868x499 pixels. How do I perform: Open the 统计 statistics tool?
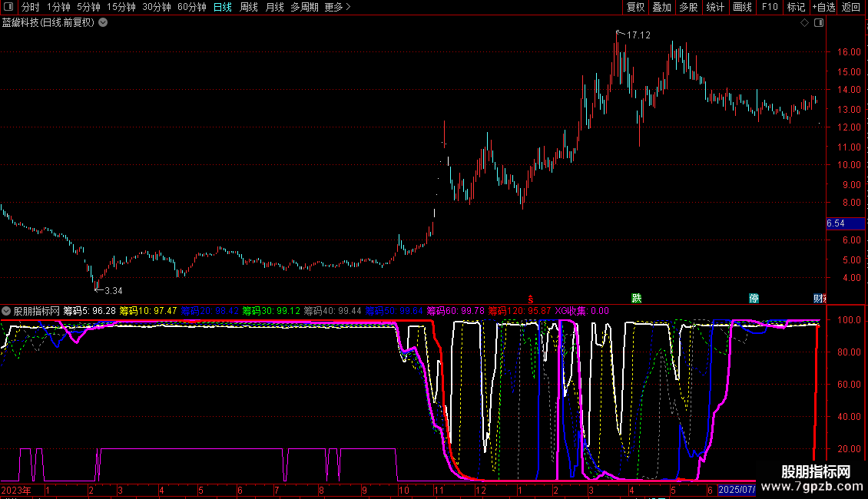point(714,7)
